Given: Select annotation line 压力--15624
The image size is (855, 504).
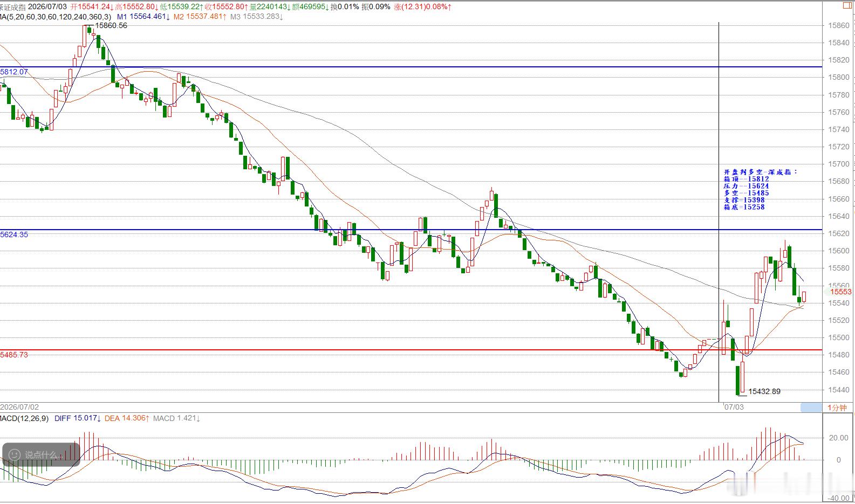Looking at the screenshot, I should [x=746, y=186].
